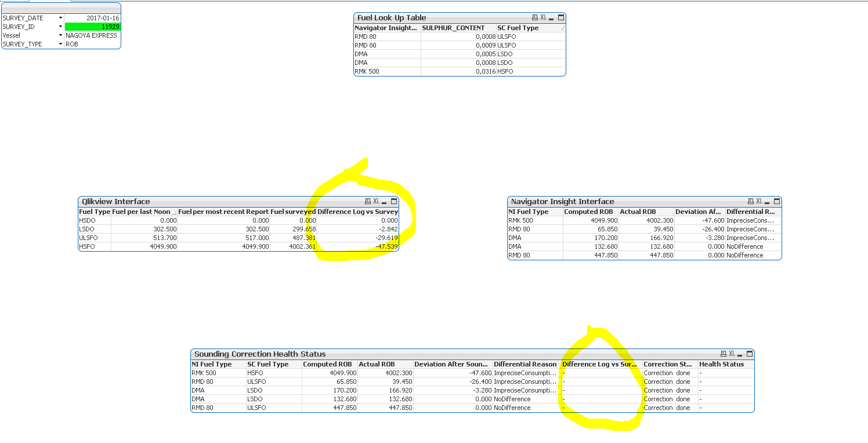Click the 0,0005 sulphur content cell
Viewport: 868px width, 443px height.
[x=459, y=54]
